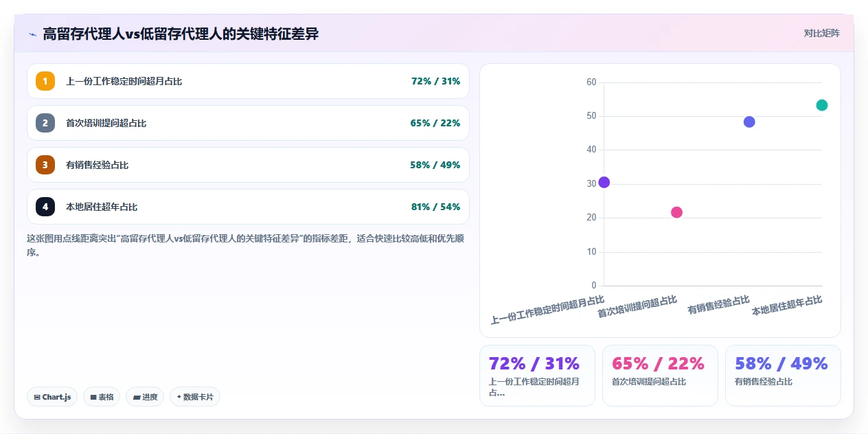Image resolution: width=868 pixels, height=434 pixels.
Task: Click the 72% / 31% value in row 1
Action: pos(435,81)
